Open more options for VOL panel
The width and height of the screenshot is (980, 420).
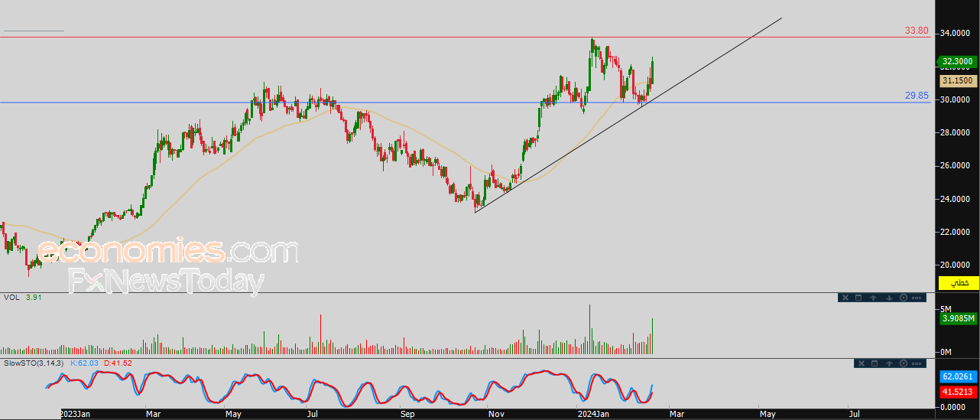917,298
